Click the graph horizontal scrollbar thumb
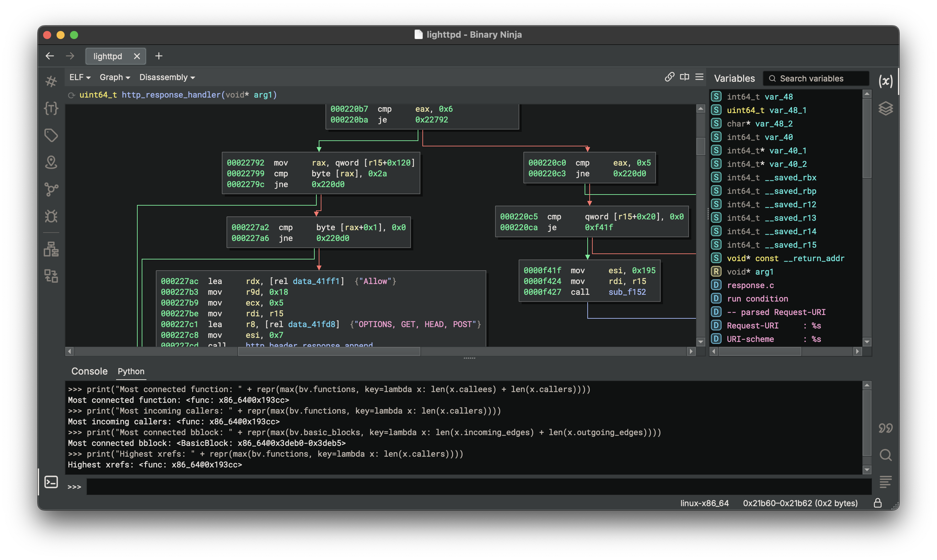This screenshot has height=560, width=937. click(x=329, y=351)
